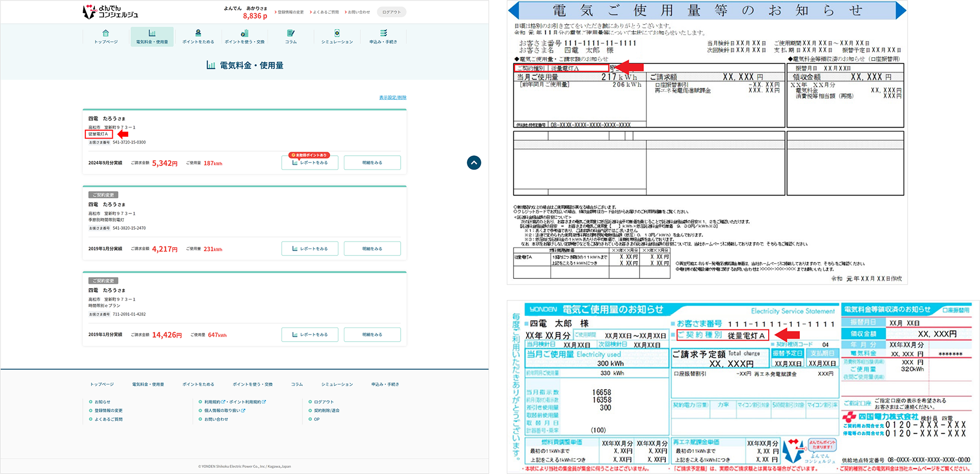Click footer ログアウト link
Image resolution: width=980 pixels, height=474 pixels.
click(x=324, y=402)
